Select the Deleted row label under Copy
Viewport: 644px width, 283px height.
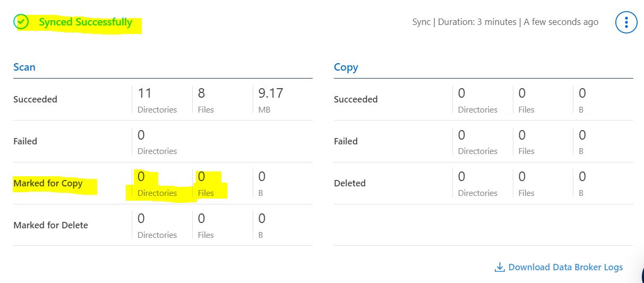click(x=349, y=183)
